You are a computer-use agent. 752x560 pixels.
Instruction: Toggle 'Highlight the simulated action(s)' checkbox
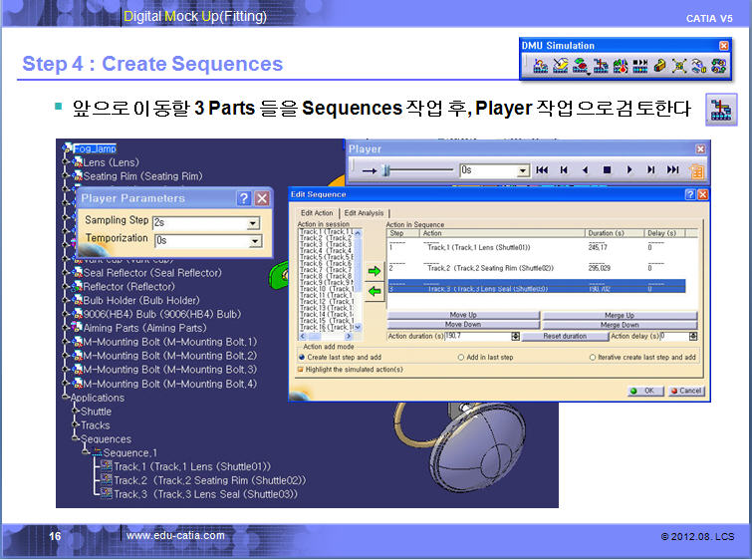coord(302,369)
